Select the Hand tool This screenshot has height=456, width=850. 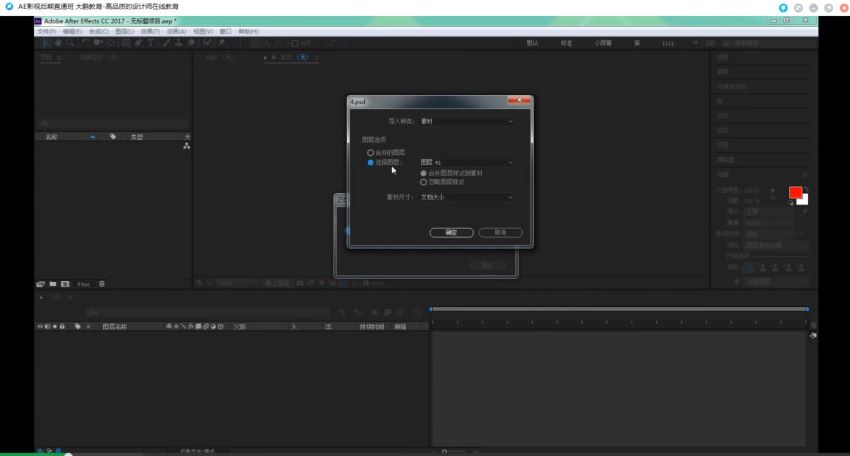pos(58,43)
